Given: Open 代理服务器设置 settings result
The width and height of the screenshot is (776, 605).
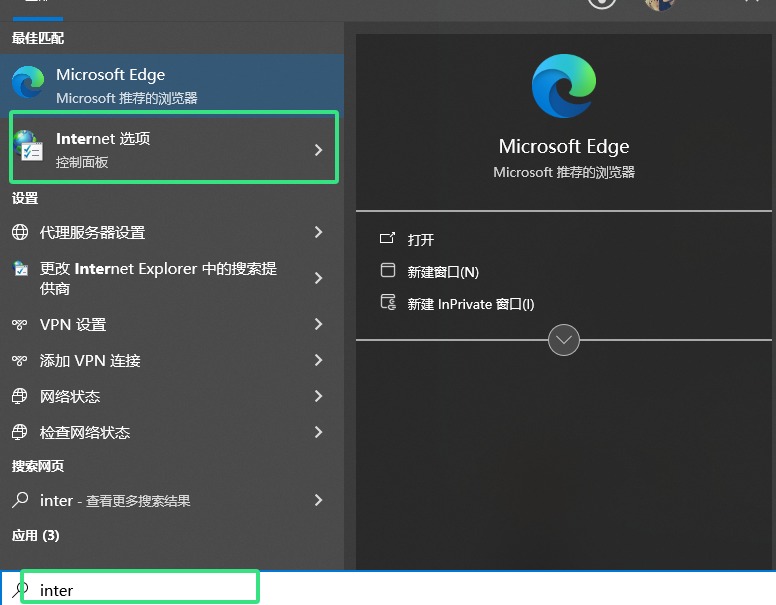Looking at the screenshot, I should [172, 232].
